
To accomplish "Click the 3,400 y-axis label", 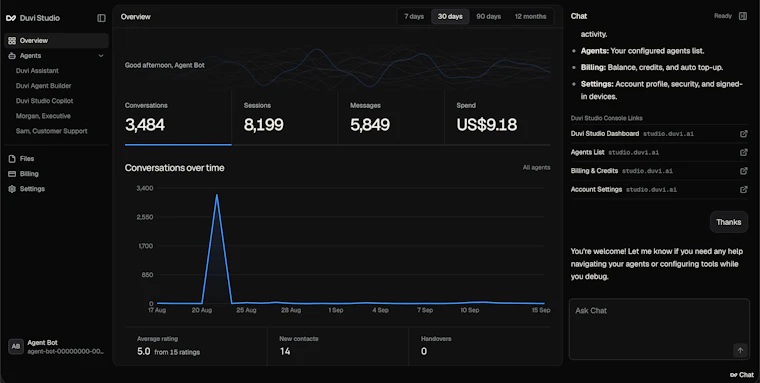I will [145, 188].
